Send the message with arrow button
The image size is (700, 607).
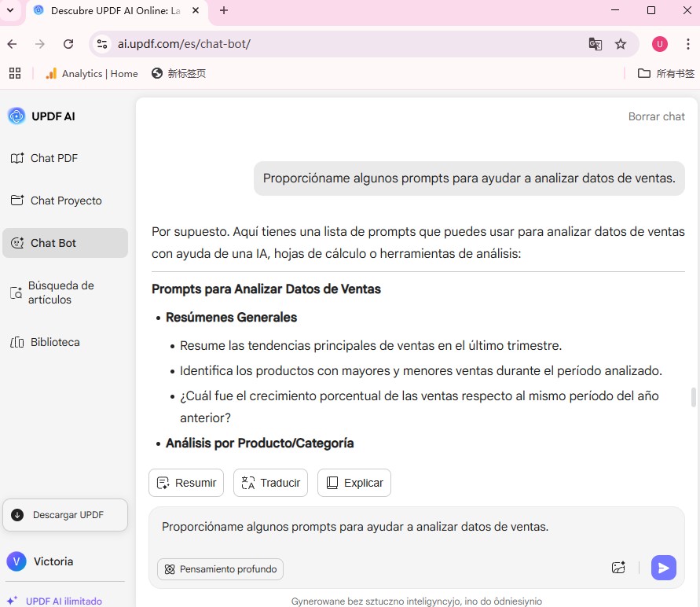pos(663,568)
